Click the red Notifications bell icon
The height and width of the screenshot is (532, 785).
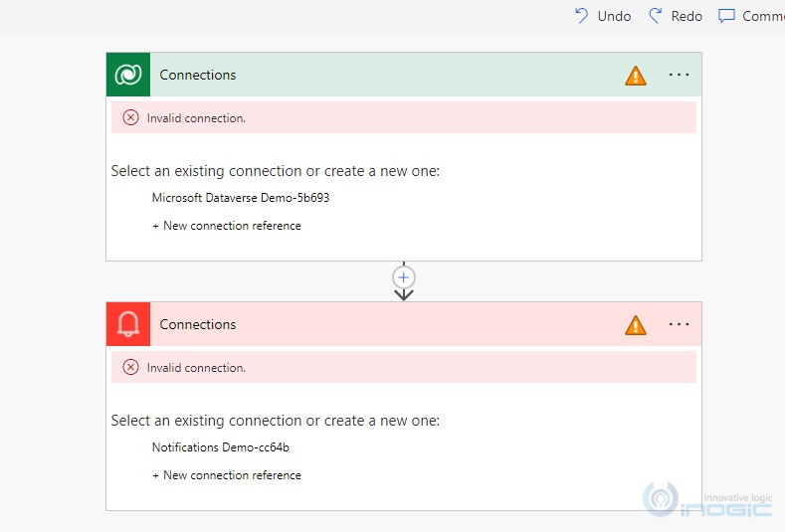tap(128, 324)
